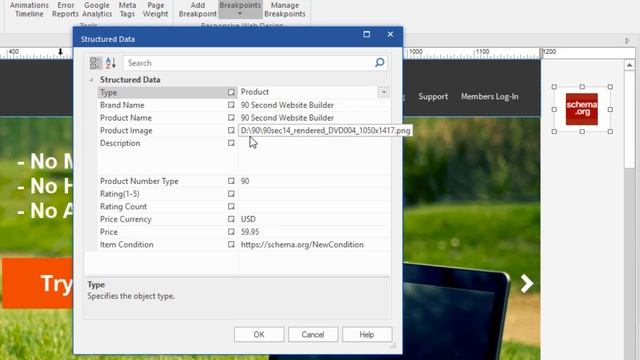Click the Cancel button

click(x=313, y=334)
